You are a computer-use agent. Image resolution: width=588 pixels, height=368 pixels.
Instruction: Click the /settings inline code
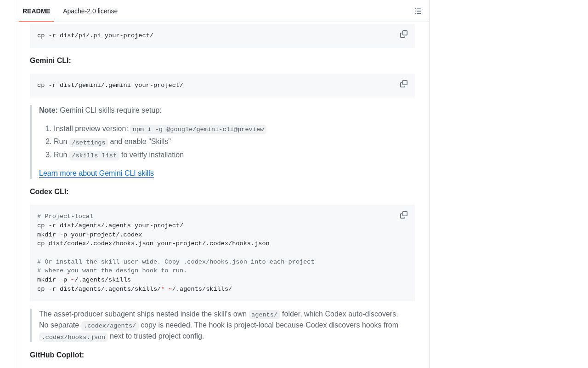click(x=89, y=143)
